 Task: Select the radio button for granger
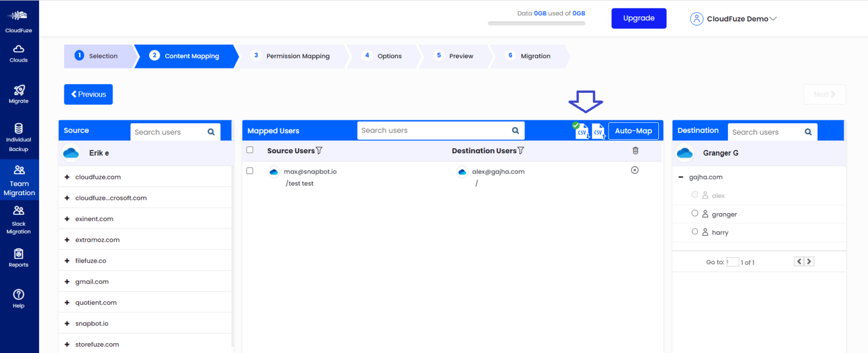coord(695,214)
